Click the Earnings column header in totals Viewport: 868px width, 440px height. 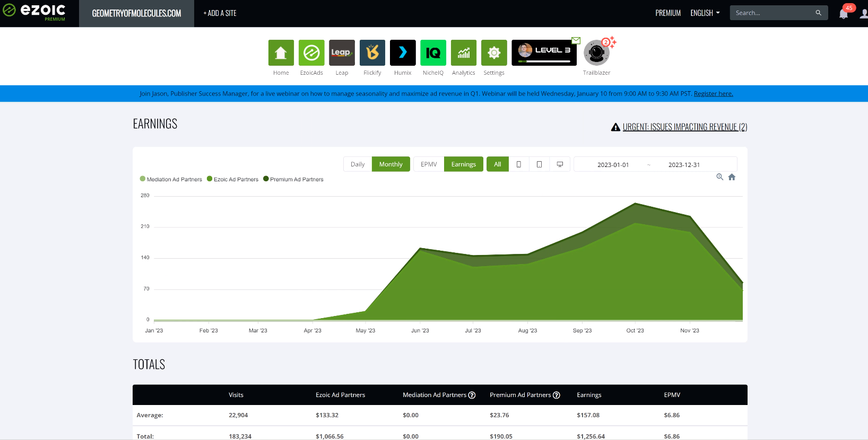589,395
